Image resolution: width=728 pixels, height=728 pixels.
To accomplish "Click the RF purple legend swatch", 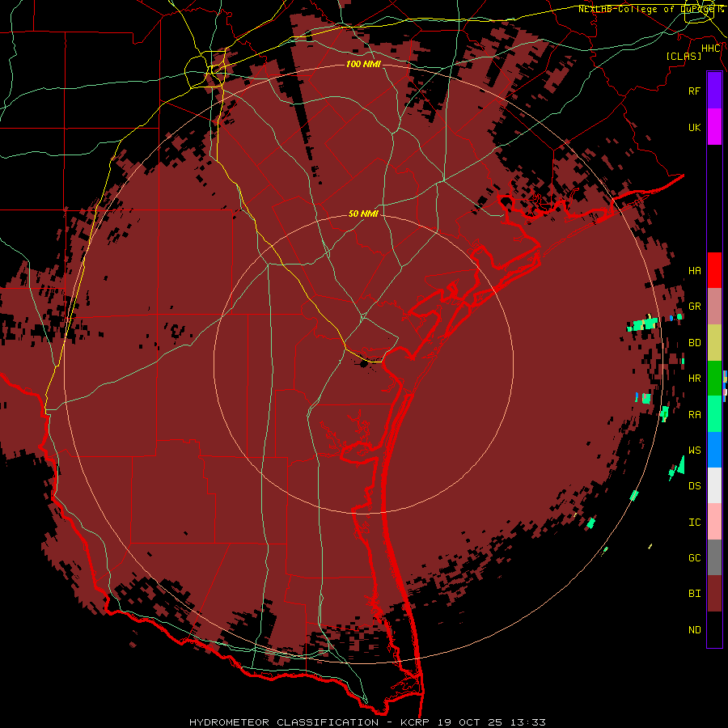I will (x=714, y=91).
